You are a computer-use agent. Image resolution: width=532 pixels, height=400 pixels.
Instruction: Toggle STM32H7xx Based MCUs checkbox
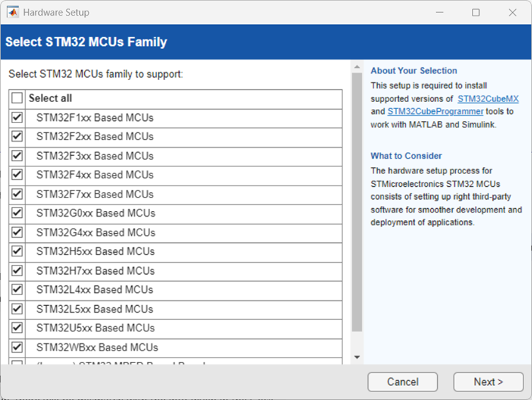coord(17,270)
